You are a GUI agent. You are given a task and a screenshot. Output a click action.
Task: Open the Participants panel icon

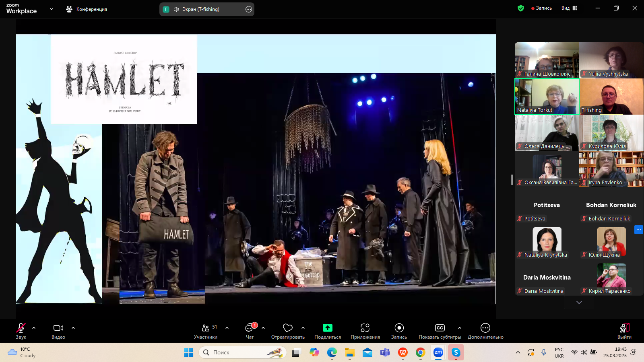click(x=205, y=328)
